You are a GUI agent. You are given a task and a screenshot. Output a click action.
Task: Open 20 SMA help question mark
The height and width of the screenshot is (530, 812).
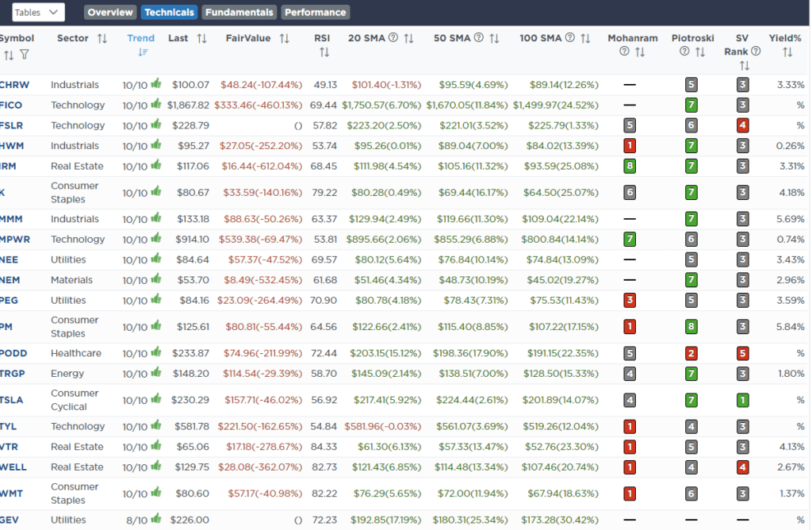[393, 37]
